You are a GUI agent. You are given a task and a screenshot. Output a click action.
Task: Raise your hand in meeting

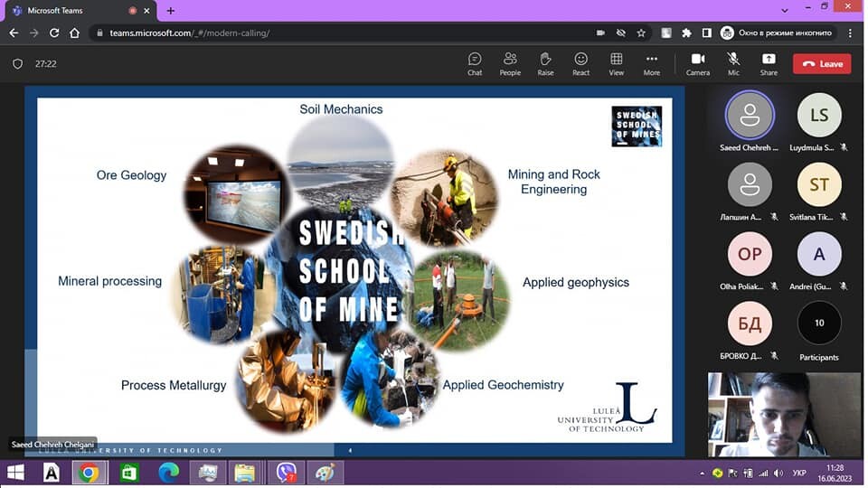tap(545, 63)
